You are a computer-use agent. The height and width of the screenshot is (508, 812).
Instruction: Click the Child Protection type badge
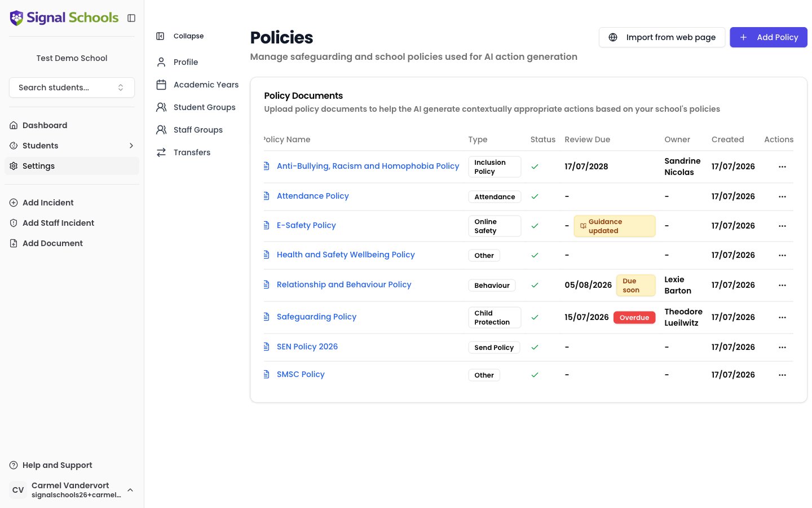(x=495, y=317)
